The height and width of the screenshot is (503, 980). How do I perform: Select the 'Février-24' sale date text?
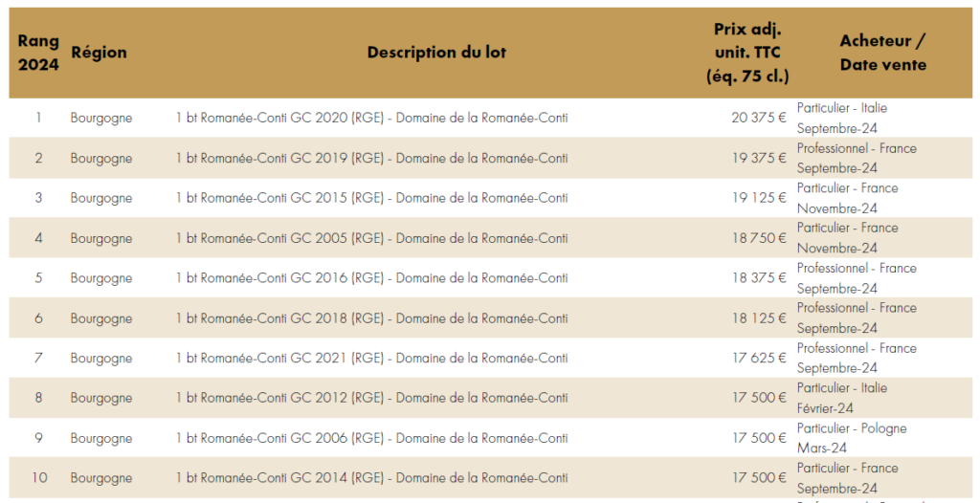(x=825, y=408)
